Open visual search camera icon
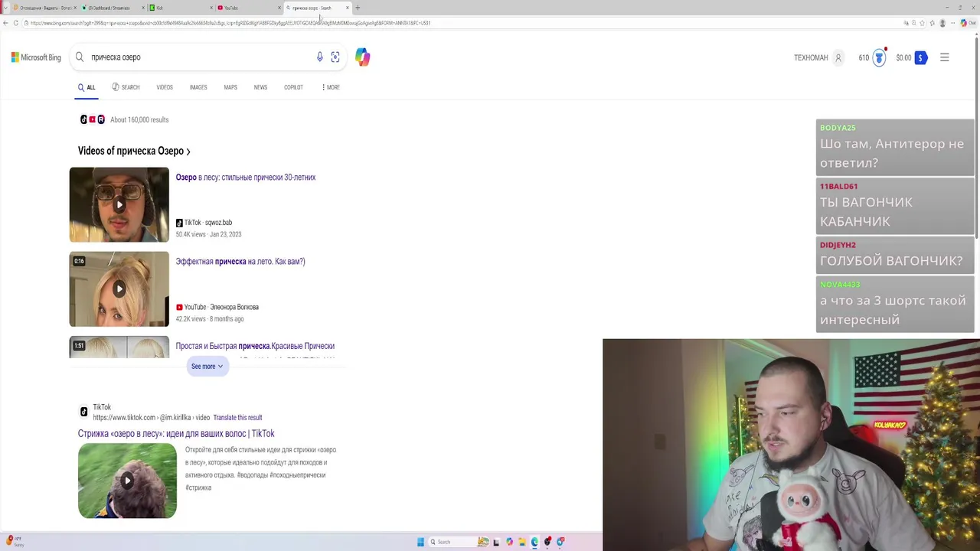980x551 pixels. click(335, 57)
